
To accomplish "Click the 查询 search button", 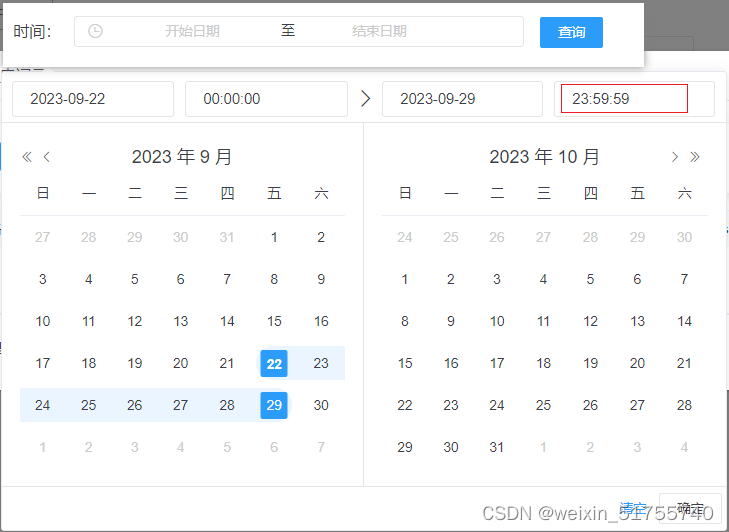I will pyautogui.click(x=571, y=32).
